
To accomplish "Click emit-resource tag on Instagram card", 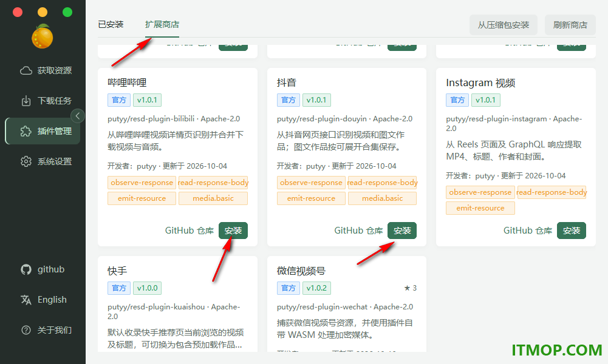I will [x=480, y=208].
